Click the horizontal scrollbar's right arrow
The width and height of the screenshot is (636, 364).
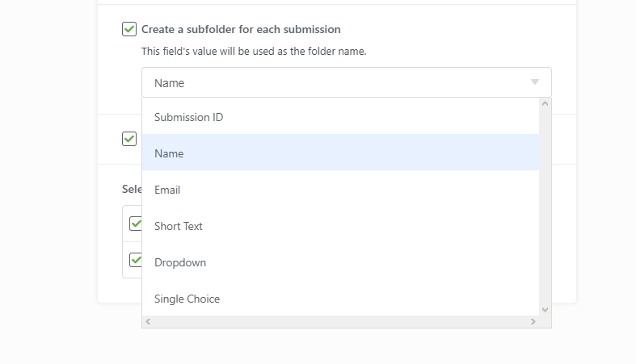coord(533,321)
